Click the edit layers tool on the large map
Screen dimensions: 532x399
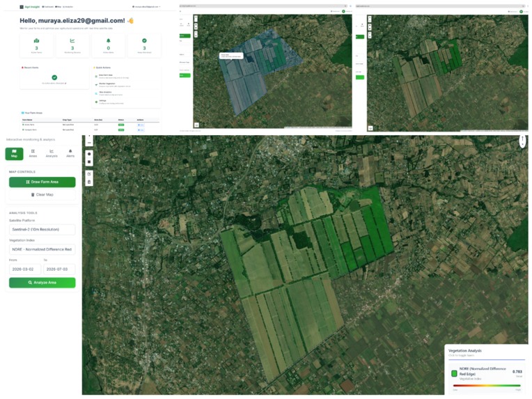click(89, 174)
